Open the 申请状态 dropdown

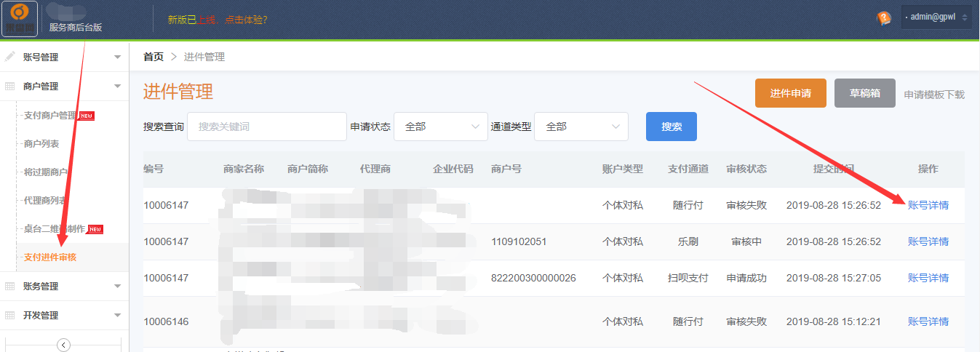(441, 127)
